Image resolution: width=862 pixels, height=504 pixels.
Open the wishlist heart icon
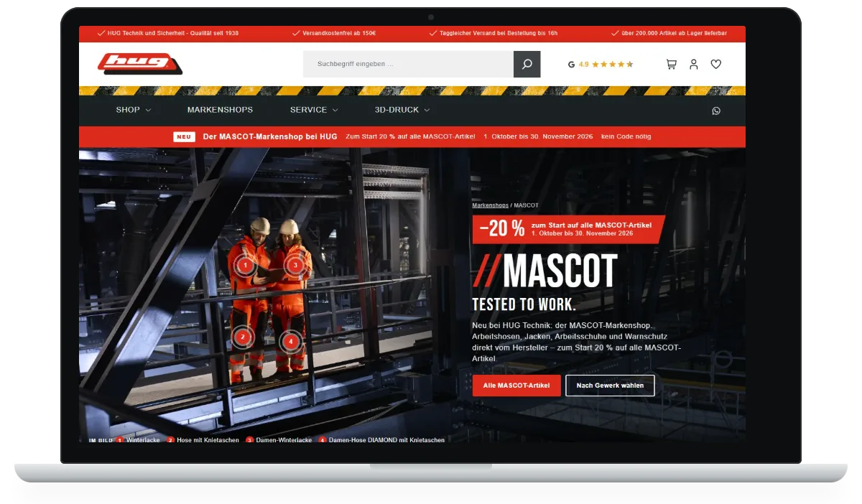tap(715, 64)
